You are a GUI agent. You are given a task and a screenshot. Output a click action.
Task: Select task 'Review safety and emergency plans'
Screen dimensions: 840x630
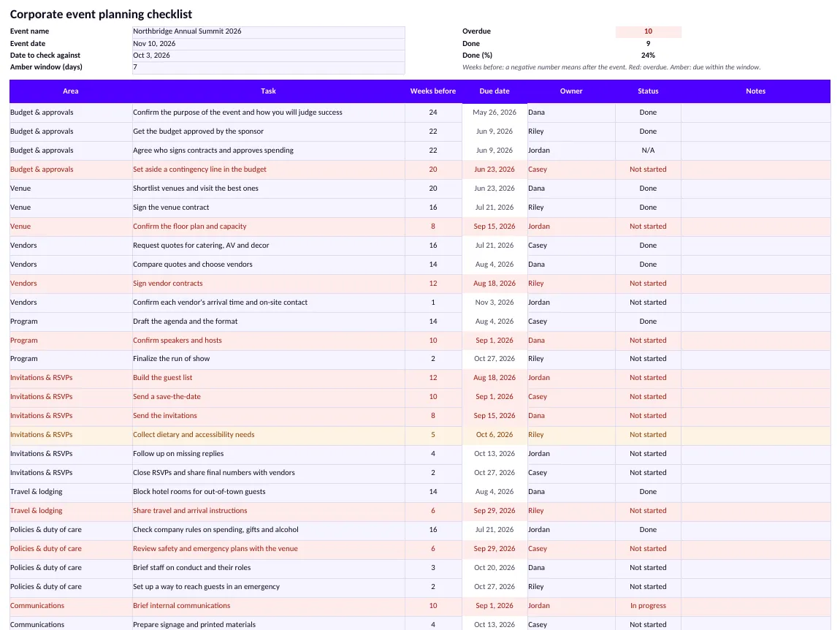pyautogui.click(x=268, y=549)
